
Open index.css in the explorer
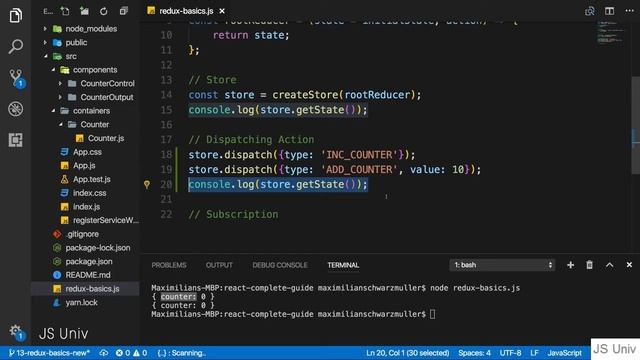click(85, 193)
